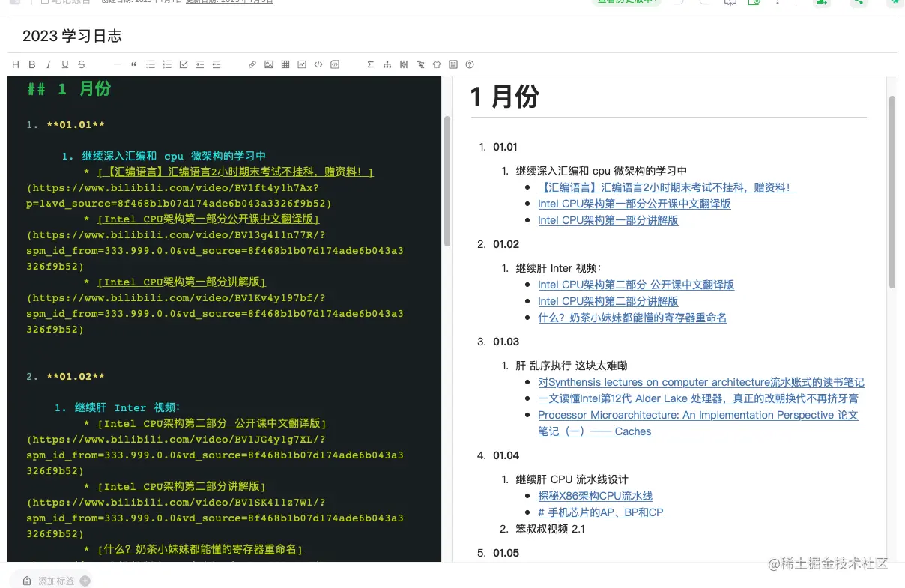Viewport: 905px width, 588px height.
Task: Open preview link 探秘X86架构CPU流水线
Action: pyautogui.click(x=595, y=496)
